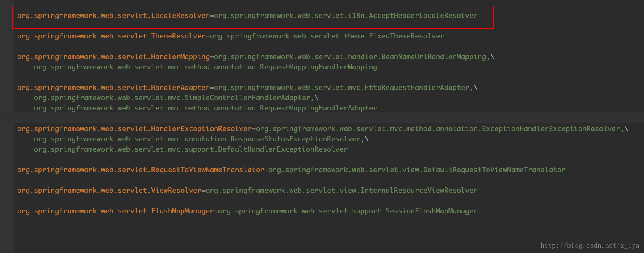The image size is (644, 253).
Task: Click the HandlerAdapter property key
Action: (113, 88)
